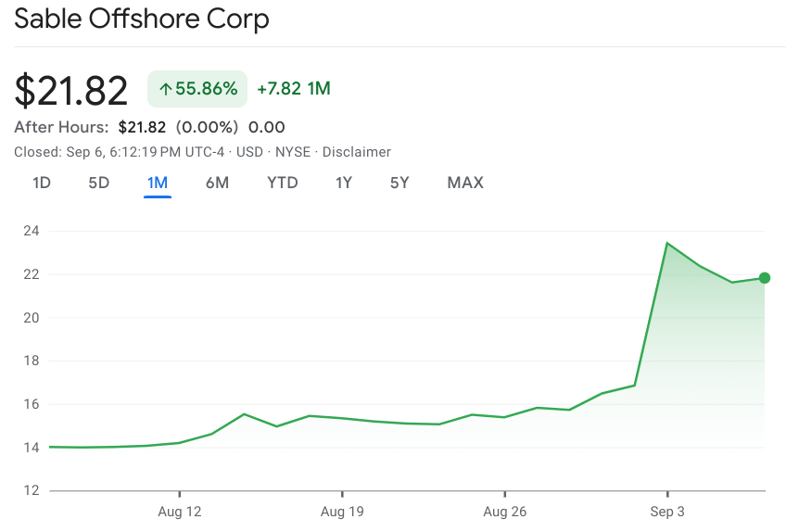Viewport: 786px width, 532px height.
Task: Open the Disclaimer link
Action: [357, 152]
